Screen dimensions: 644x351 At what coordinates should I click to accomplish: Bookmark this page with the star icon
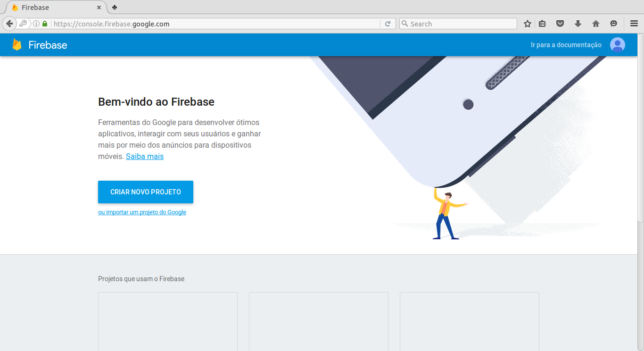pyautogui.click(x=528, y=24)
